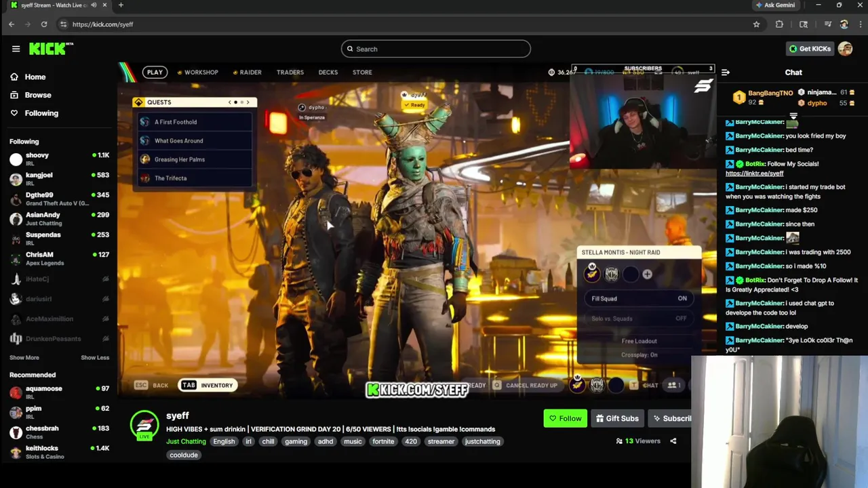The width and height of the screenshot is (868, 488).
Task: Click the browser address bar URL
Action: (x=102, y=24)
